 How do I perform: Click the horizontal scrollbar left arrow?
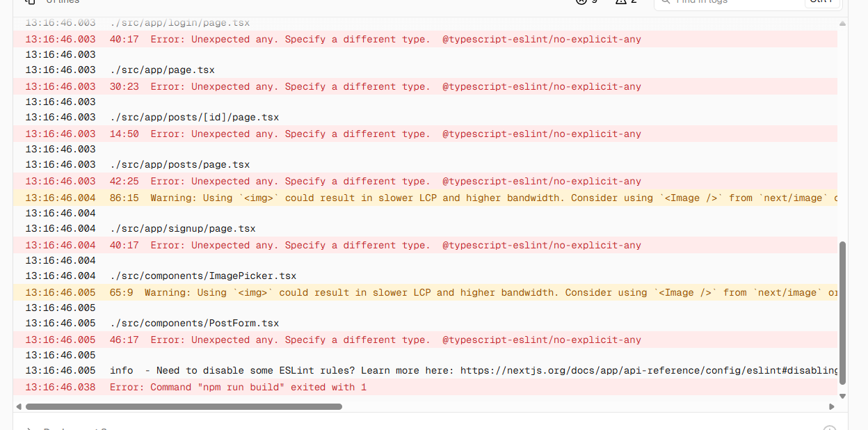click(19, 406)
